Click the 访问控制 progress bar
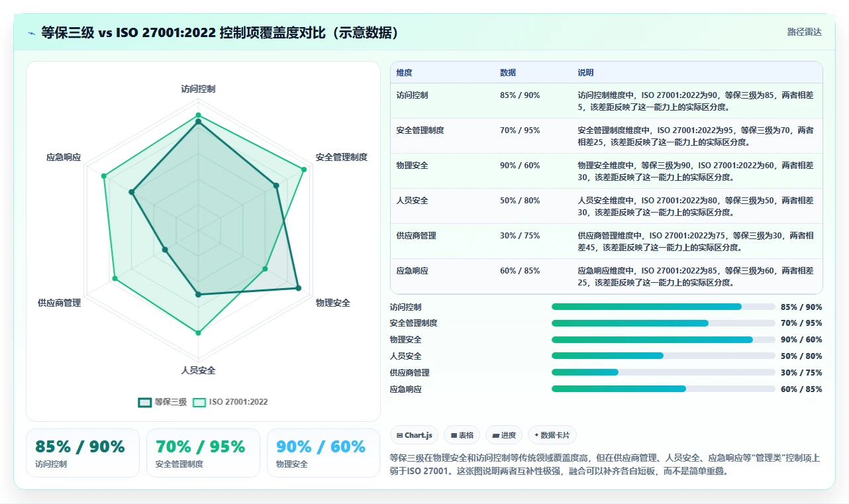 663,307
